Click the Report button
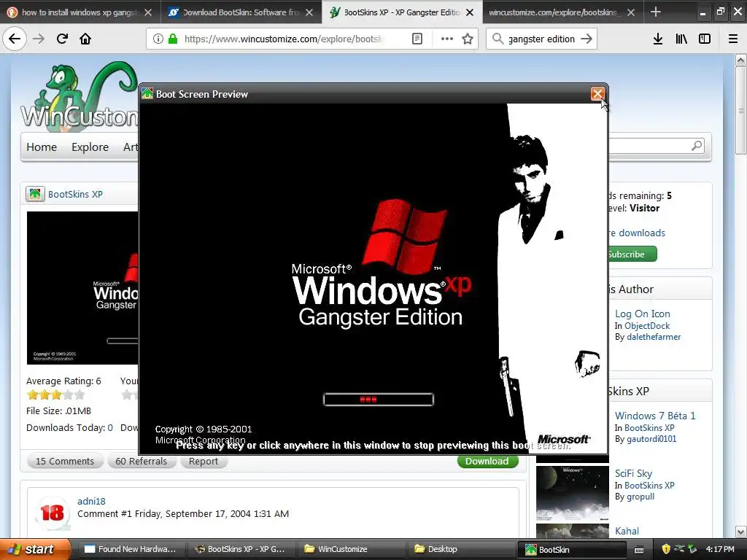The image size is (747, 560). (204, 461)
